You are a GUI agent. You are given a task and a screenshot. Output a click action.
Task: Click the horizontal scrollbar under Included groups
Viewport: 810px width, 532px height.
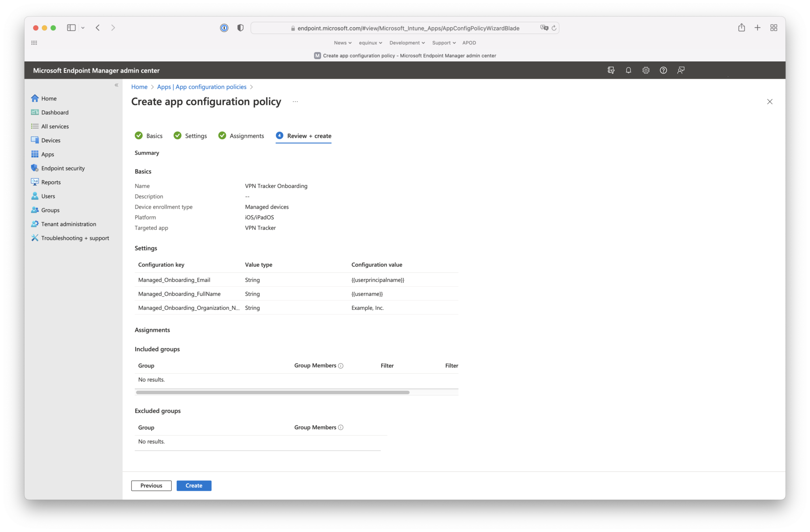click(273, 392)
